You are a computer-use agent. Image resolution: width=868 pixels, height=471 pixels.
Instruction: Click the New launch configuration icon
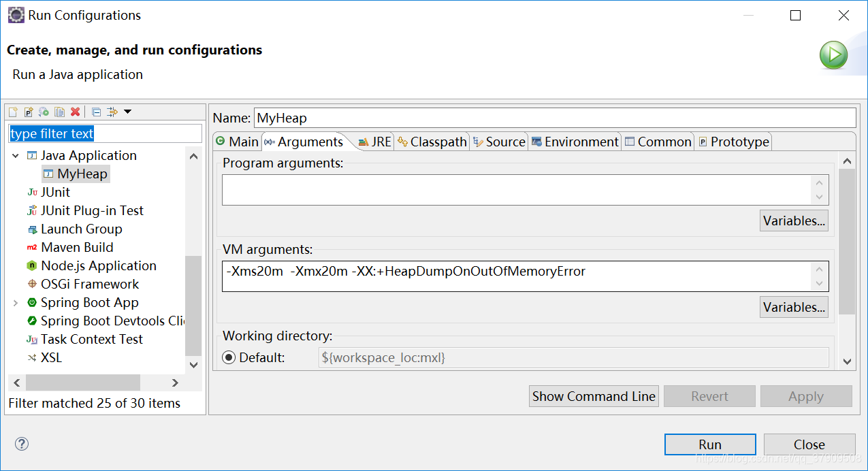(13, 112)
